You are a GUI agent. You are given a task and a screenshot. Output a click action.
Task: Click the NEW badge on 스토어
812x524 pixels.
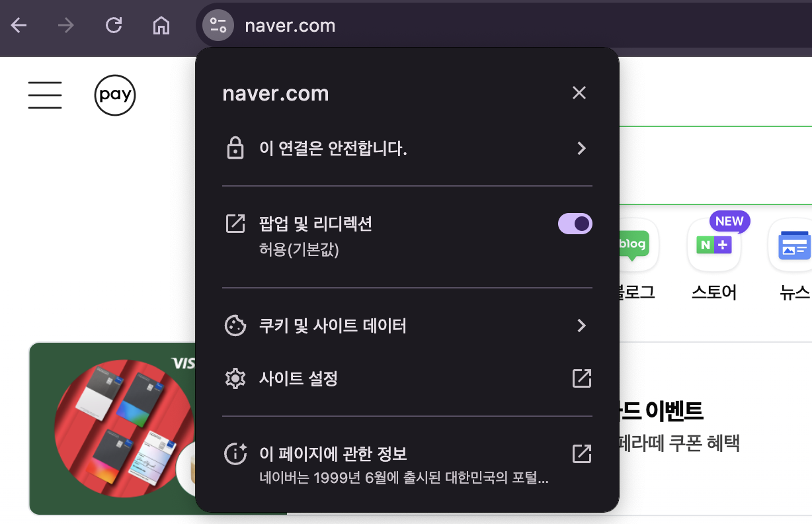tap(729, 222)
